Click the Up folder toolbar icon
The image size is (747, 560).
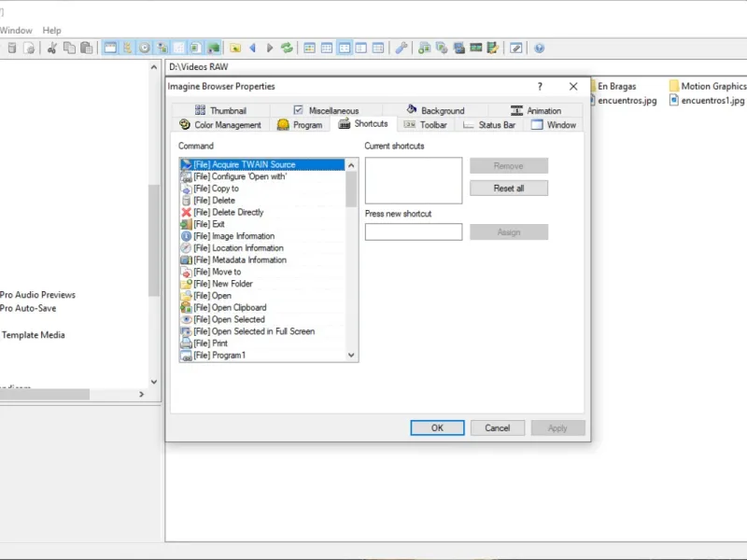235,49
